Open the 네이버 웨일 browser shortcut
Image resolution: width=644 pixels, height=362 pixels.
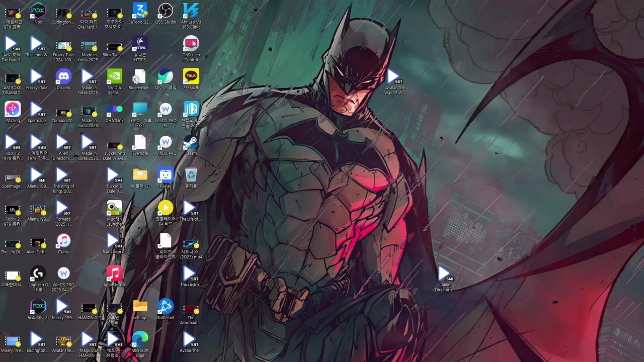166,79
